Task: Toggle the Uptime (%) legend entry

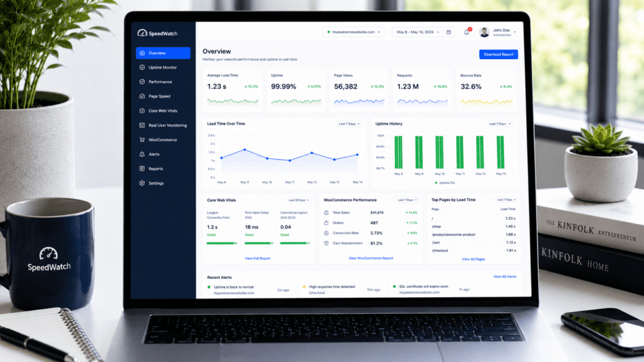Action: [445, 183]
